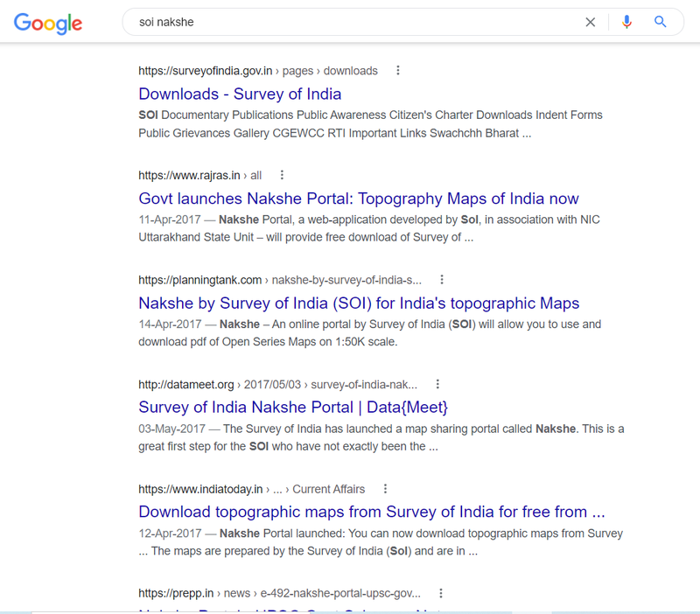Open more options for indiatoday.in result

pos(385,489)
